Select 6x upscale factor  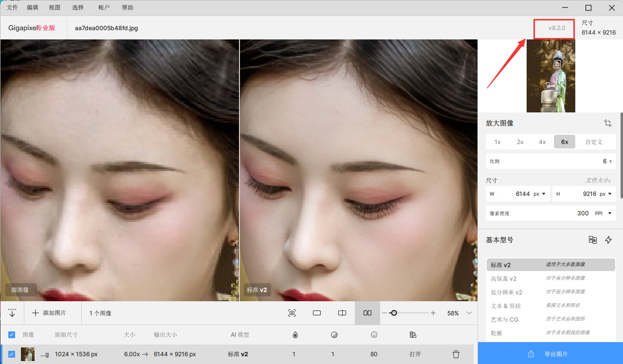coord(565,142)
